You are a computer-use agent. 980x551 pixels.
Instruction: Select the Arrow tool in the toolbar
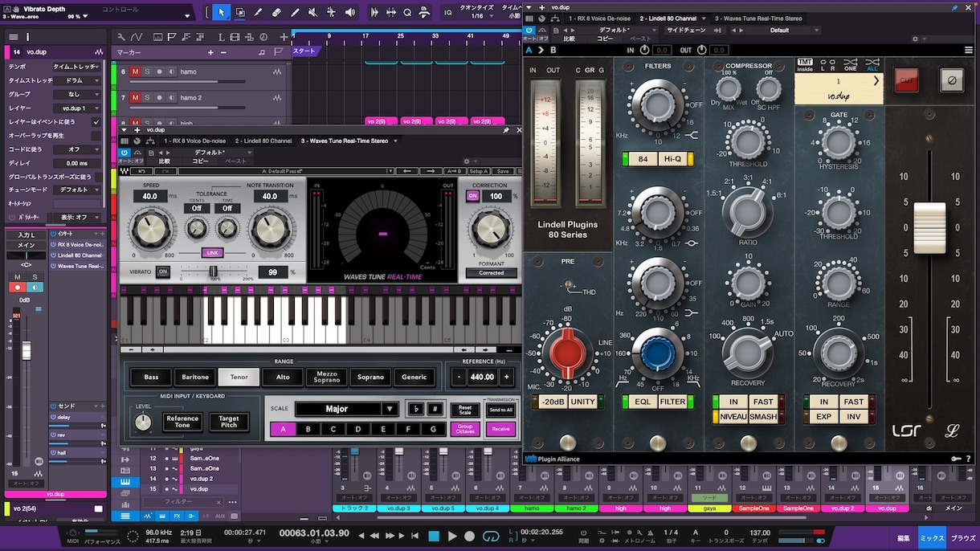[222, 12]
